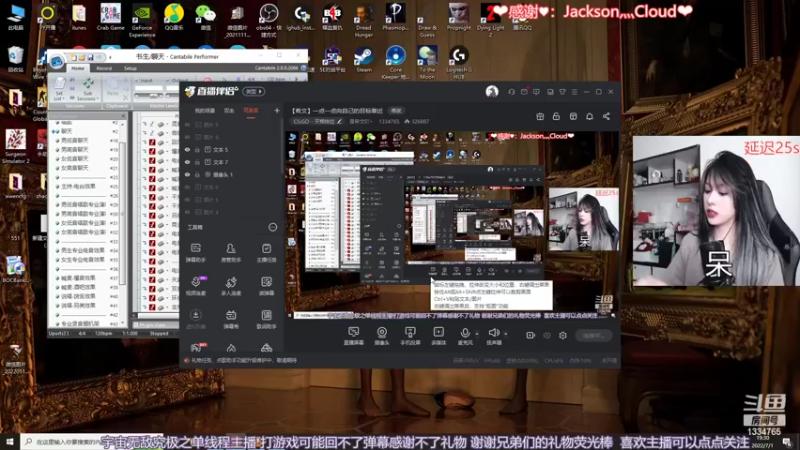800x450 pixels.
Task: Toggle visibility of 摄像头 1 layer
Action: 187,174
